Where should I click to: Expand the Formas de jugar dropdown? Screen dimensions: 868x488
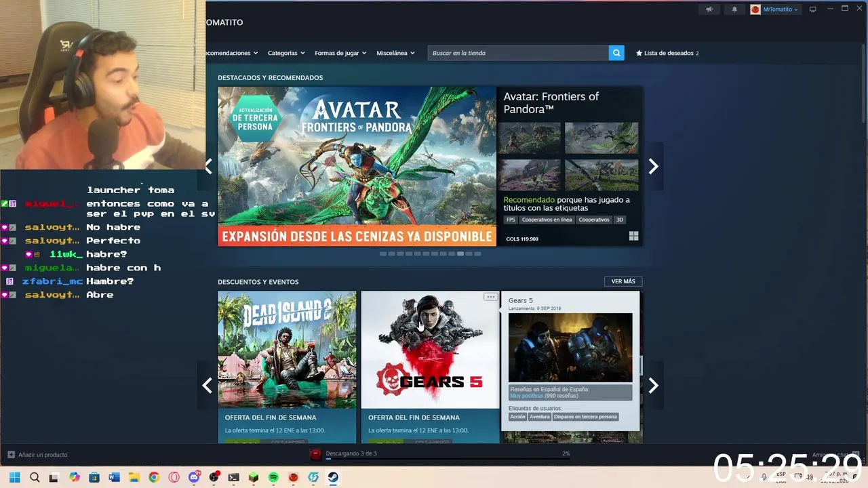tap(340, 53)
